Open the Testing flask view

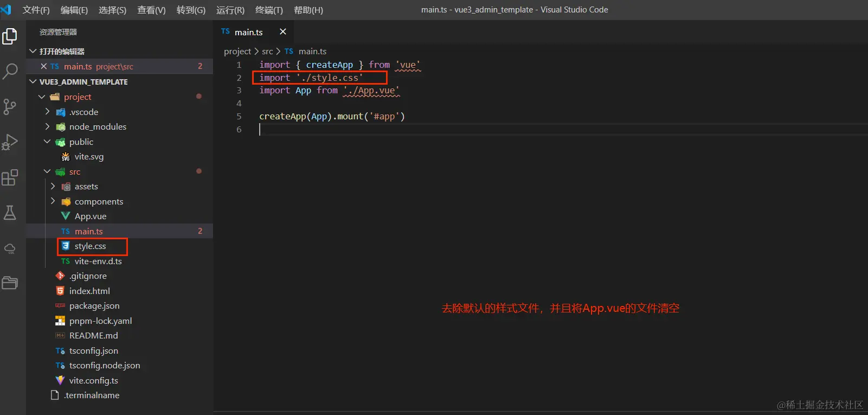[10, 213]
